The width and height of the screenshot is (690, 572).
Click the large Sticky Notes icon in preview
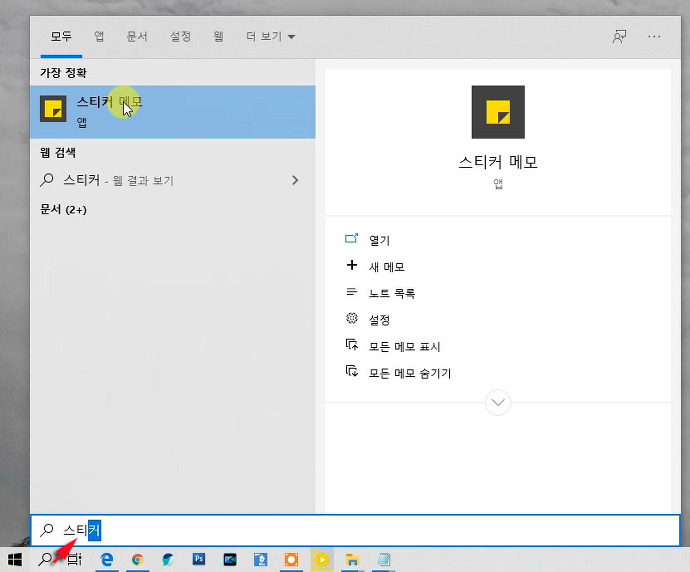coord(498,112)
